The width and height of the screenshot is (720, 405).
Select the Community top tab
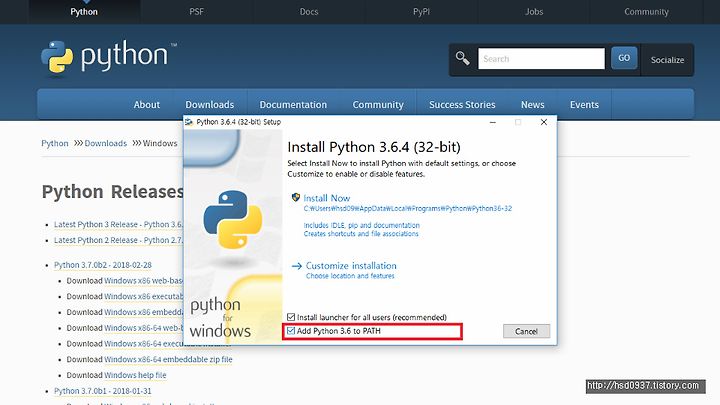(646, 12)
